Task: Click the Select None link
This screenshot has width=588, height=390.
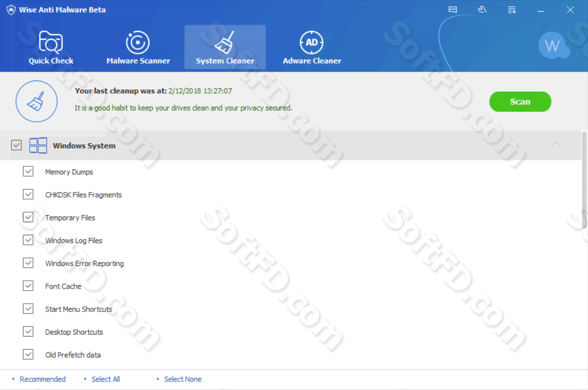Action: [182, 379]
